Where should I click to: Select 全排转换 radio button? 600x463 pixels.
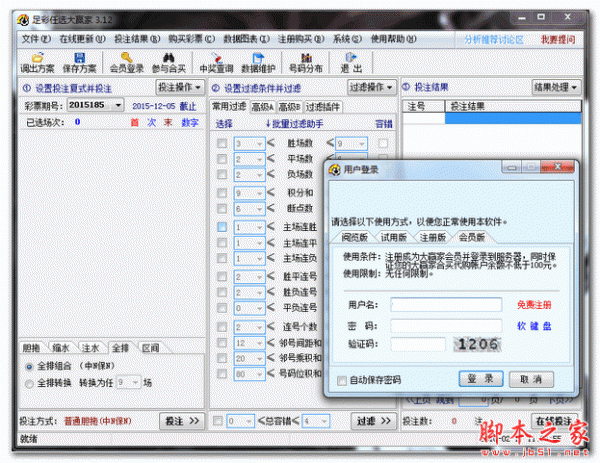[29, 383]
